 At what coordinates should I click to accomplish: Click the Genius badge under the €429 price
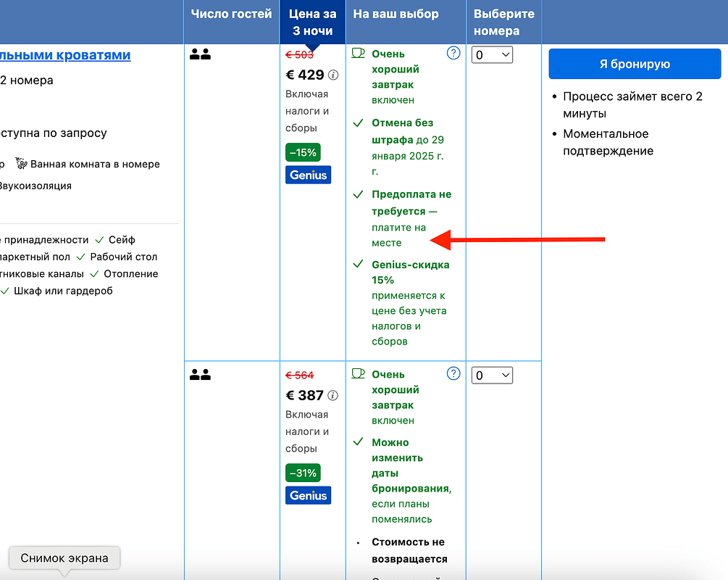click(308, 174)
